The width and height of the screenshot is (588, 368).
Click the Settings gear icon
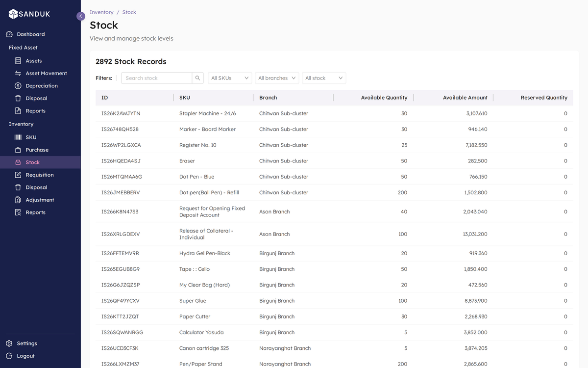pyautogui.click(x=9, y=343)
